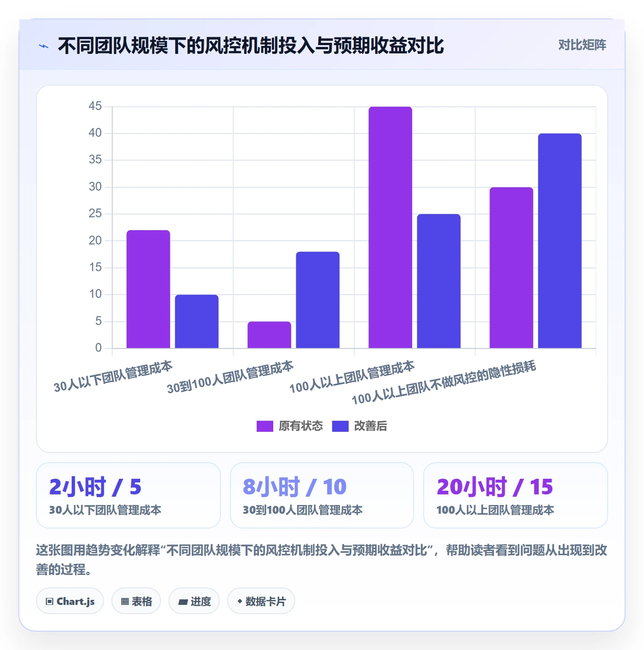Click the 表格 tag chip
This screenshot has width=644, height=650.
[x=136, y=601]
